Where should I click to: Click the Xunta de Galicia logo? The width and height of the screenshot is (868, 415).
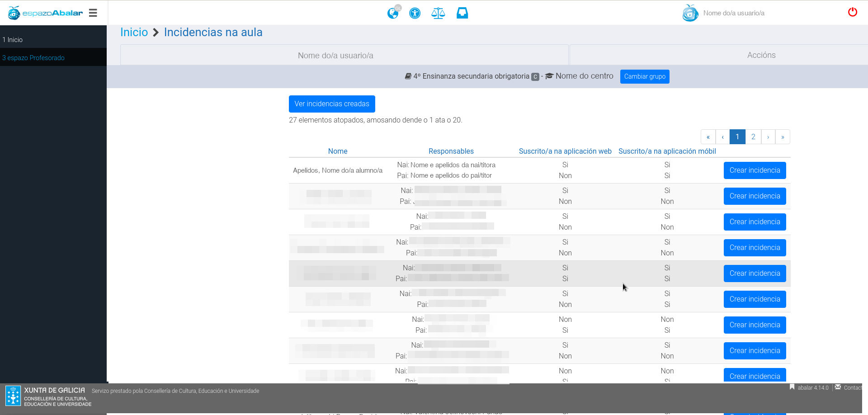48,396
